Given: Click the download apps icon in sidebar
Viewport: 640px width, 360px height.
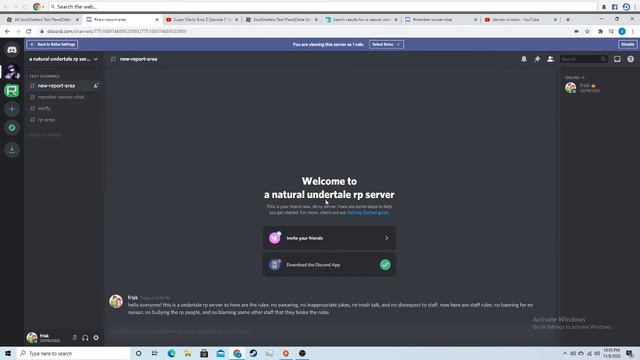Looking at the screenshot, I should click(x=12, y=149).
